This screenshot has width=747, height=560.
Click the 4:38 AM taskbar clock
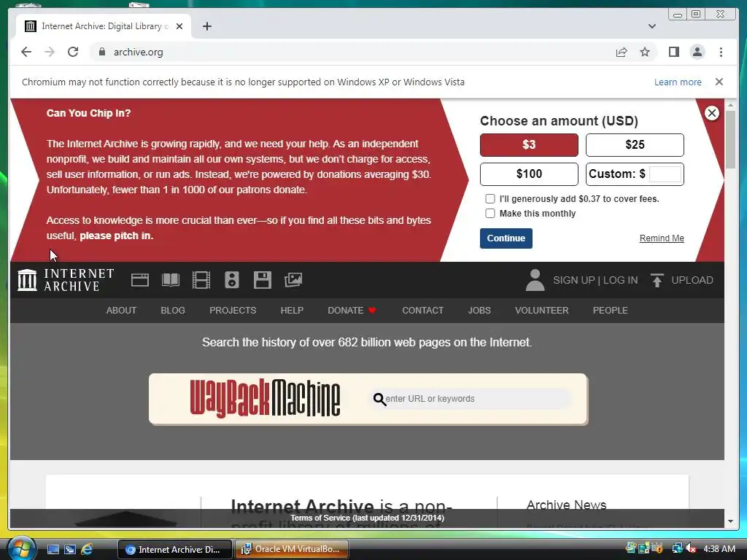[719, 548]
